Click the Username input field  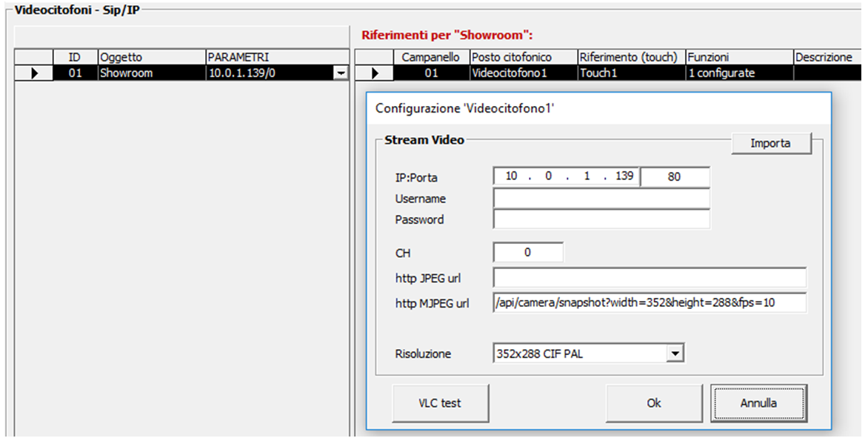pos(601,199)
